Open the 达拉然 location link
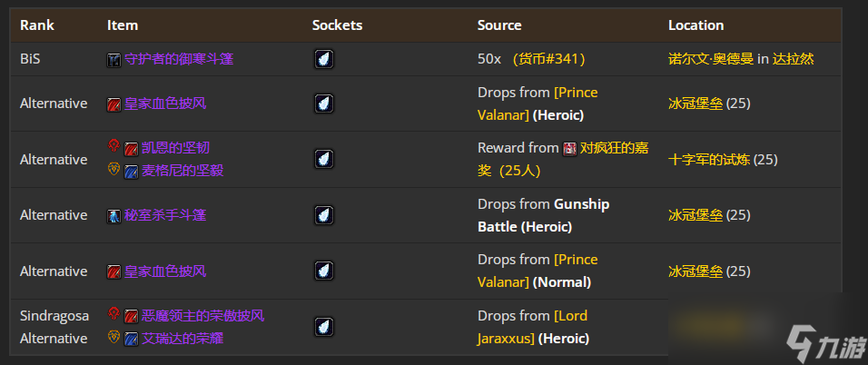Image resolution: width=868 pixels, height=365 pixels. 794,59
